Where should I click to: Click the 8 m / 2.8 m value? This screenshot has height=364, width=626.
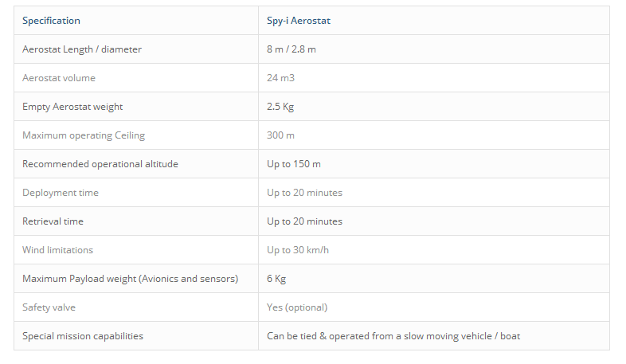[291, 49]
